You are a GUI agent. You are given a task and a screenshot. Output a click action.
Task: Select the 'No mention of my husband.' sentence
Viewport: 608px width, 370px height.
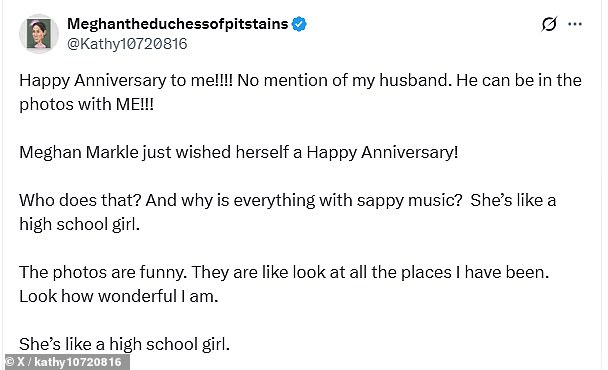tap(345, 80)
